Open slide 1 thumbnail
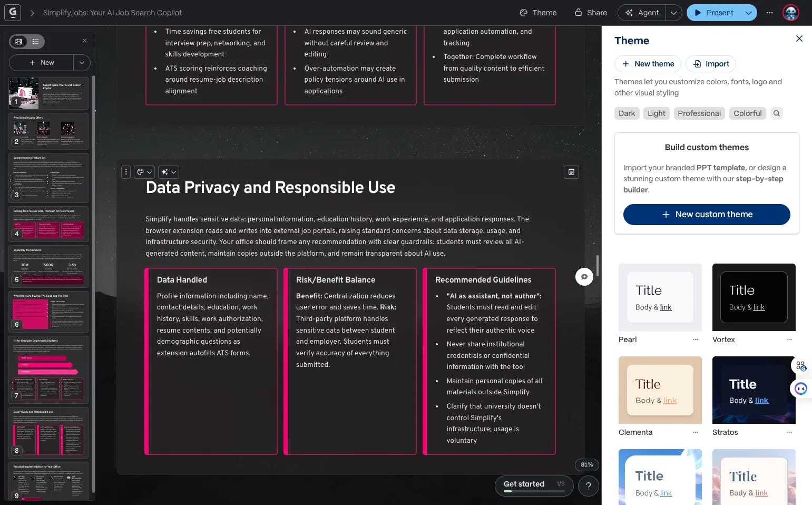 (x=48, y=93)
